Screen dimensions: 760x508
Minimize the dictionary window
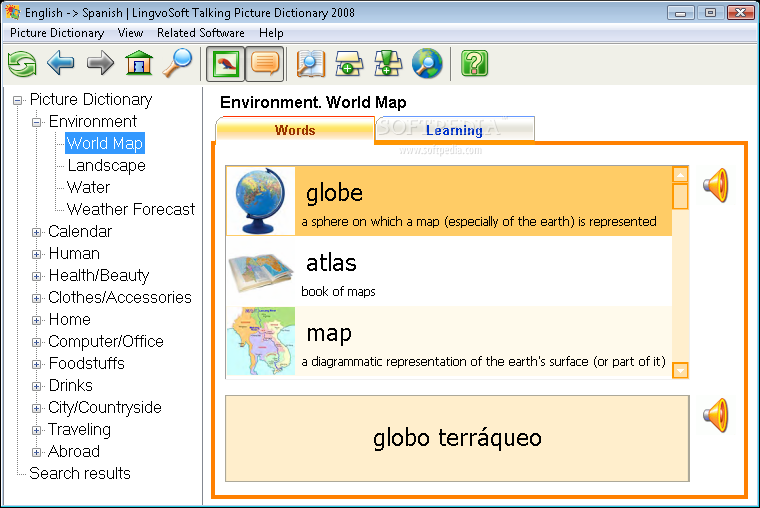tap(681, 12)
